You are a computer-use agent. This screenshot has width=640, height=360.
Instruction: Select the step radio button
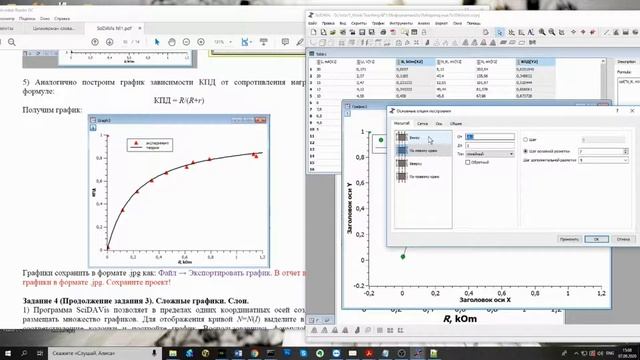pyautogui.click(x=525, y=140)
